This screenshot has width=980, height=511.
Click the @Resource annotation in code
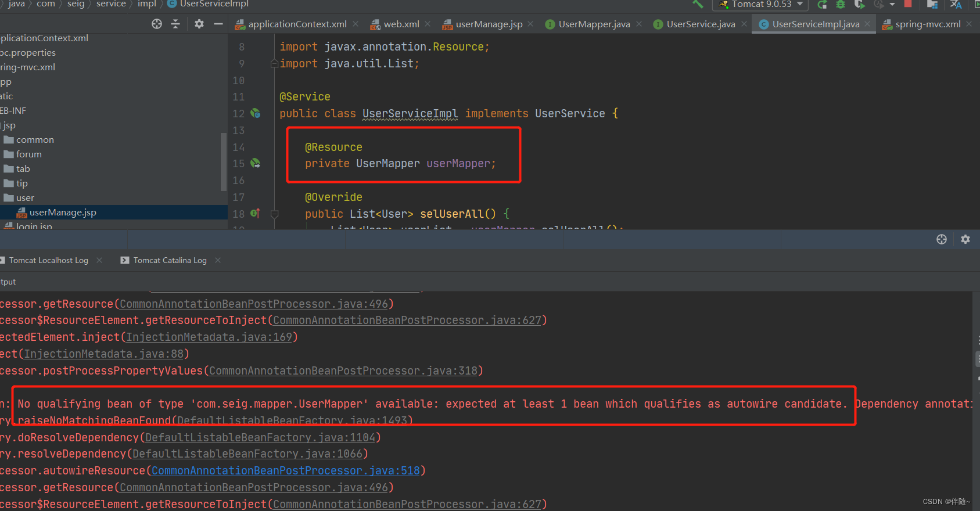click(x=333, y=147)
